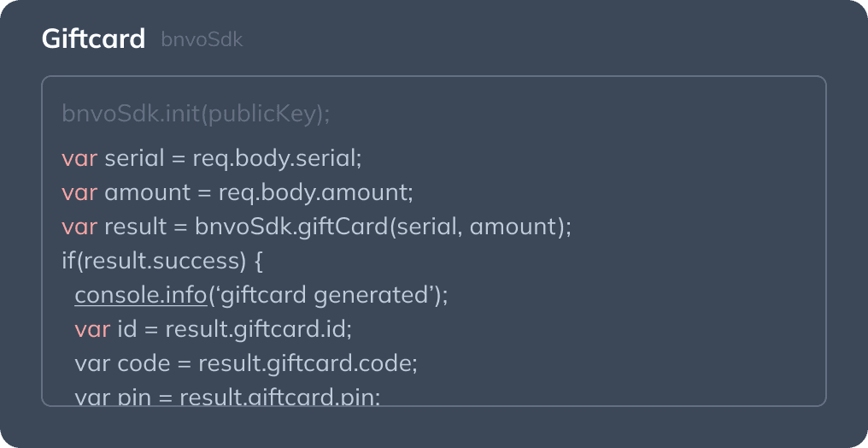Place cursor on the word serial after var
Image resolution: width=868 pixels, height=448 pixels.
[133, 158]
